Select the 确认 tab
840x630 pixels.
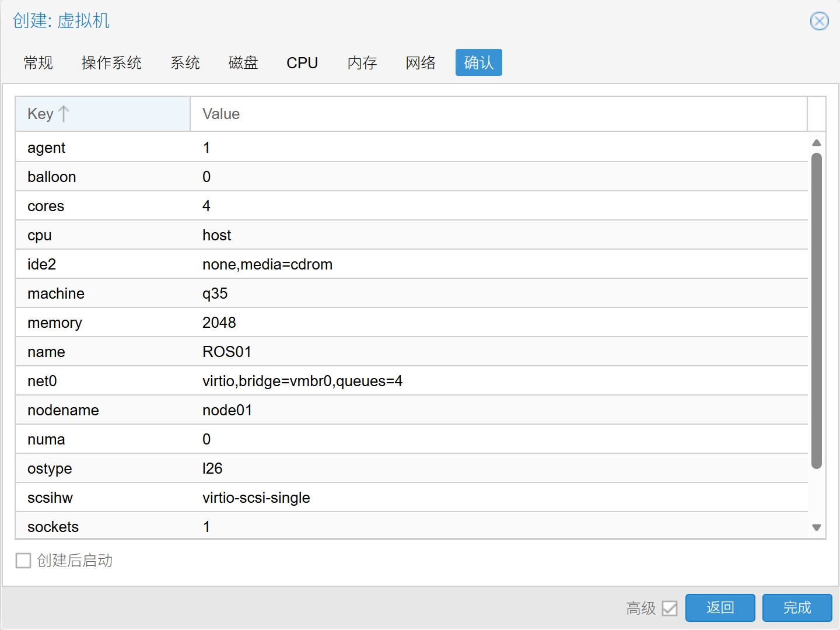(x=478, y=63)
